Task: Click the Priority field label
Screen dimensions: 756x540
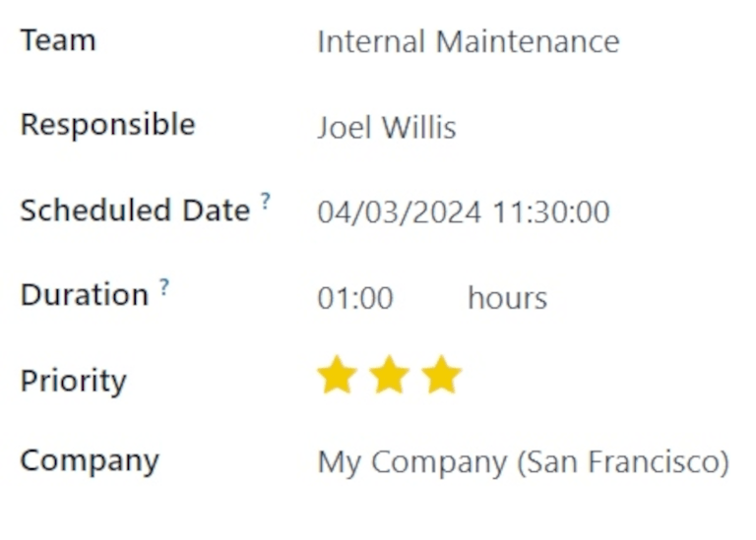Action: (x=73, y=382)
